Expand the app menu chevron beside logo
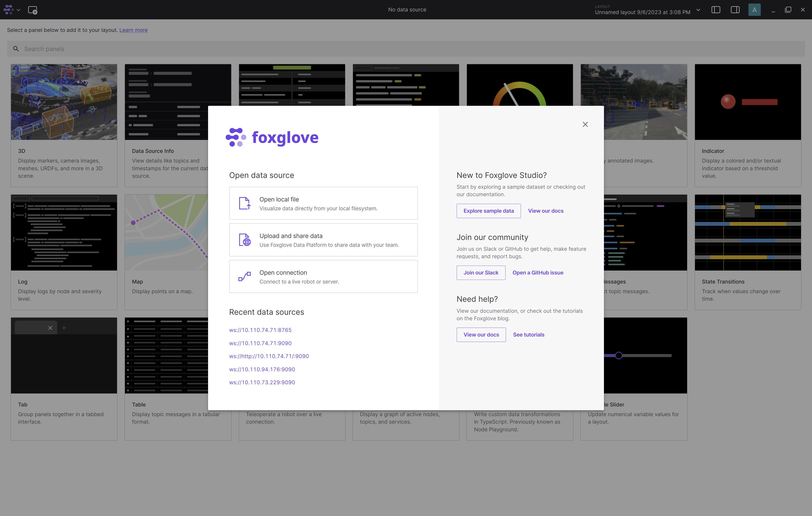The height and width of the screenshot is (516, 812). (x=18, y=10)
